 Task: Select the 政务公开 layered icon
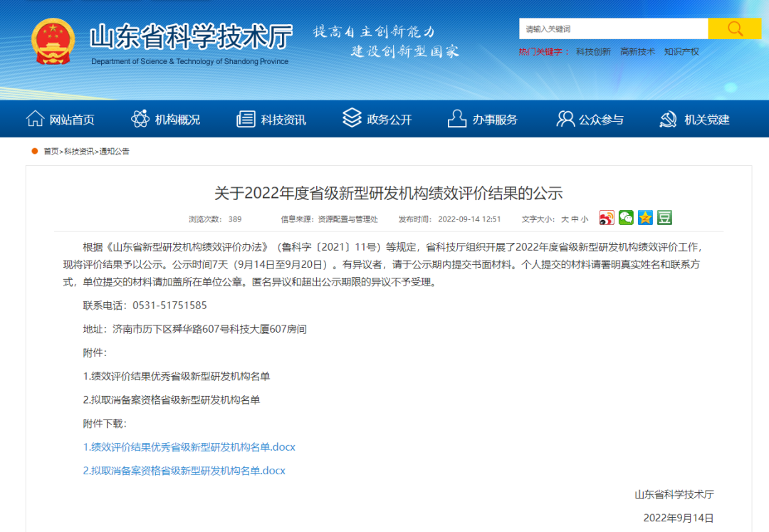[351, 118]
